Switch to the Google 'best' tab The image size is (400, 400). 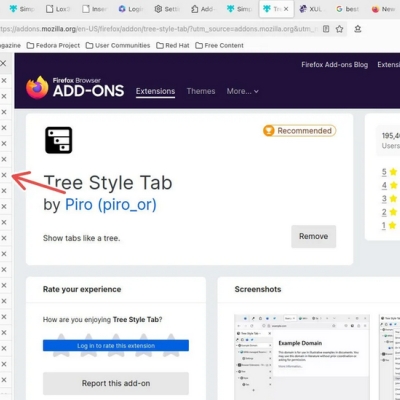[x=348, y=9]
